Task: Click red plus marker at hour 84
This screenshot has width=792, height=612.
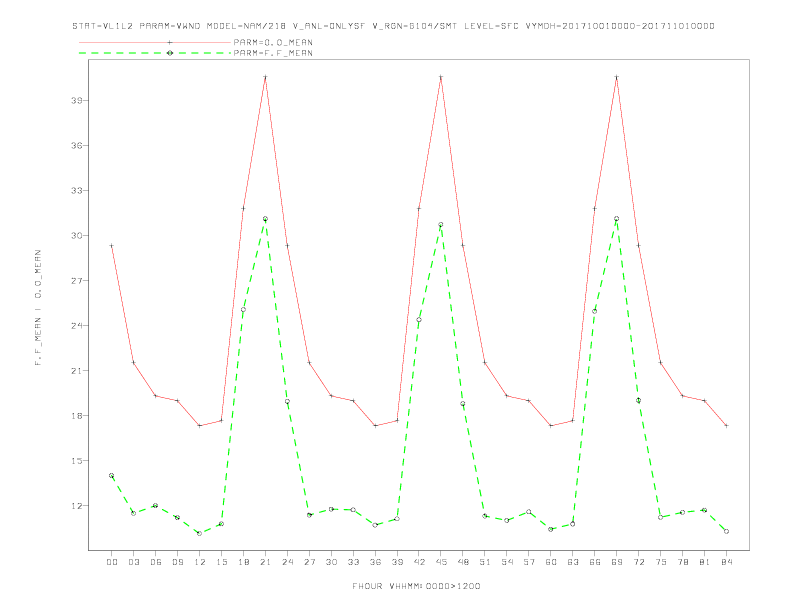Action: click(726, 426)
